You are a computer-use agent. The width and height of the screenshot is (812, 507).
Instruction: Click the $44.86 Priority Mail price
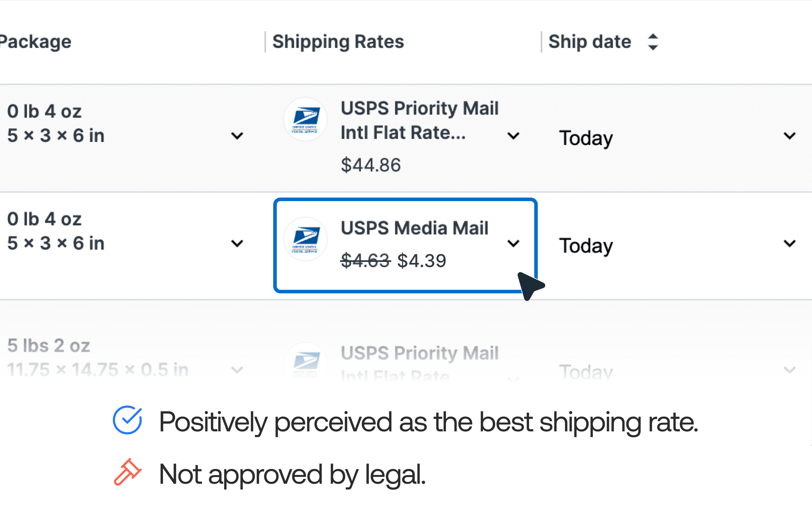click(x=371, y=165)
